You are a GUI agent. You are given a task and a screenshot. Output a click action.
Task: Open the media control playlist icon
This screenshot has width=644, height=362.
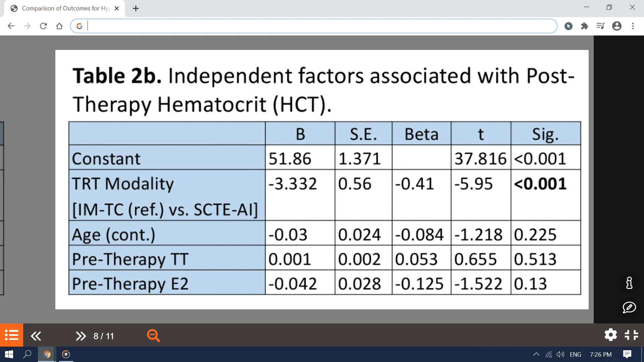tap(600, 26)
